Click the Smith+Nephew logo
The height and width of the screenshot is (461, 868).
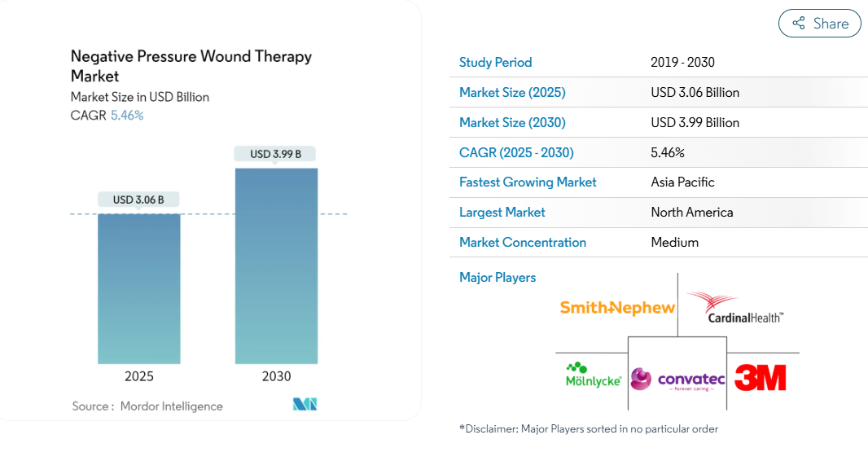617,308
